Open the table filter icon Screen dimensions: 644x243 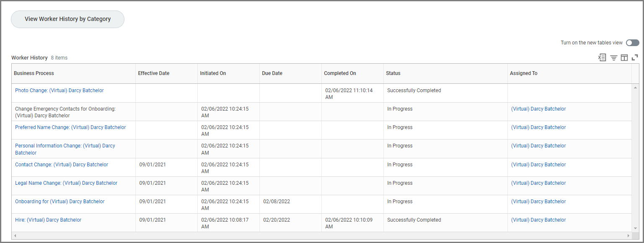(x=613, y=58)
